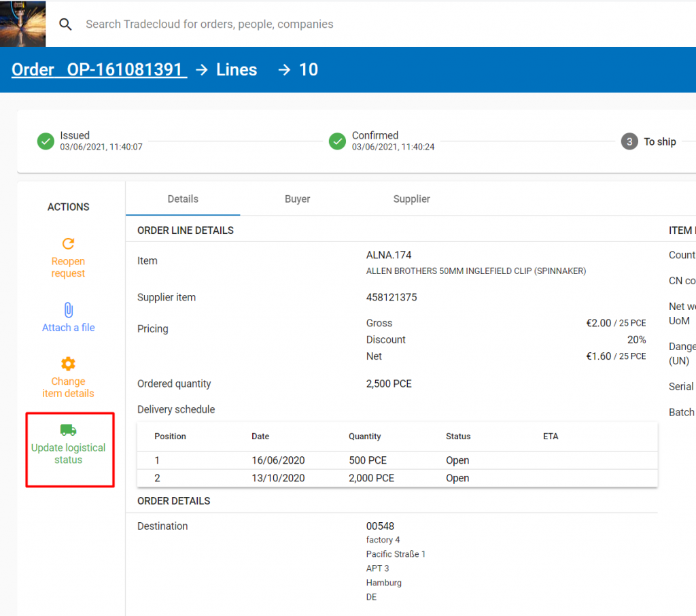This screenshot has width=696, height=616.
Task: Click the ORDER LINE DETAILS heading
Action: pos(186,230)
